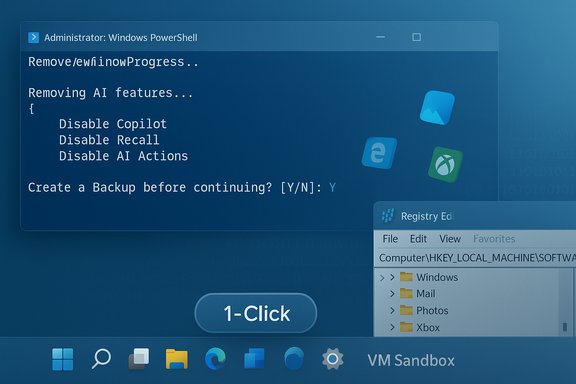Click the Photos folder icon in Registry tree
Screen dimensions: 576x384
coord(406,310)
